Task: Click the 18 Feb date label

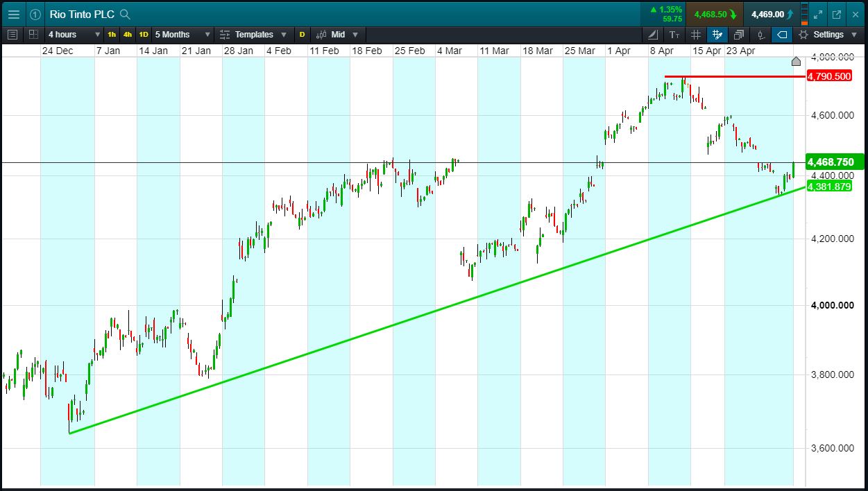Action: [x=367, y=51]
